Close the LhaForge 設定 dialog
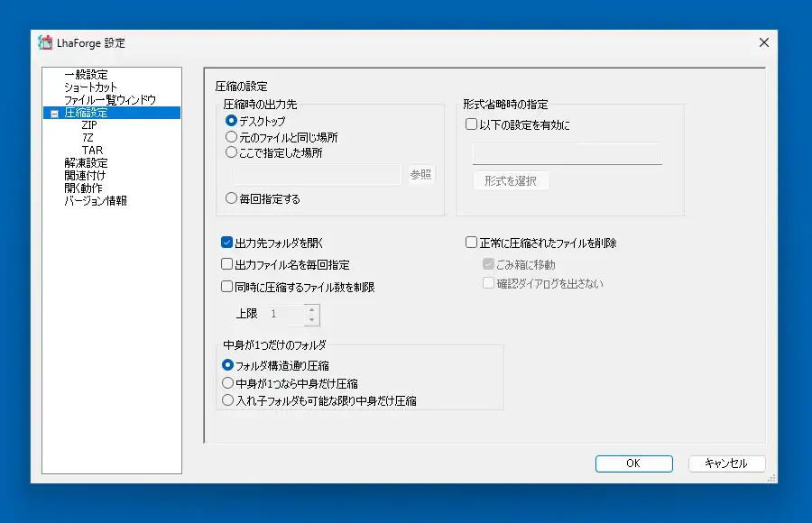The image size is (812, 523). coord(764,42)
